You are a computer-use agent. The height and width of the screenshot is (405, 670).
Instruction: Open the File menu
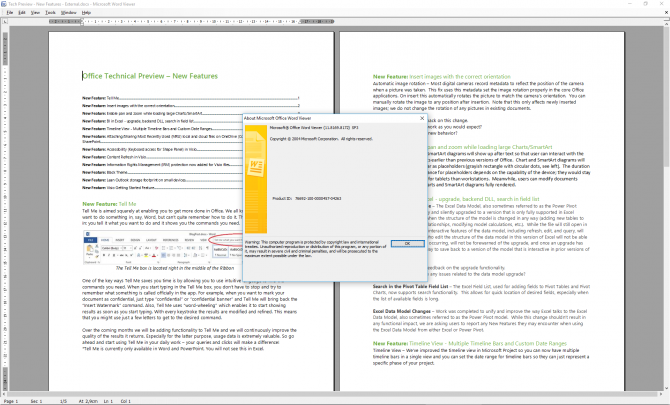click(9, 13)
